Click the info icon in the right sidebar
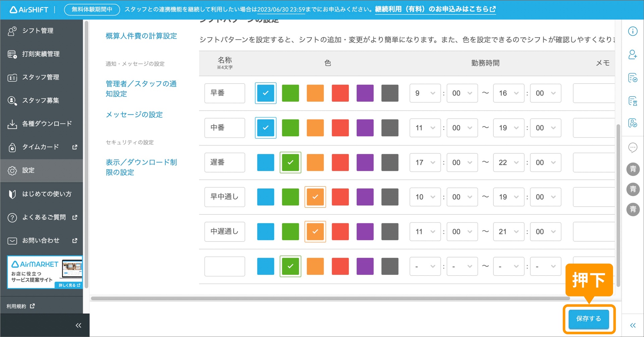Image resolution: width=644 pixels, height=337 pixels. tap(633, 31)
